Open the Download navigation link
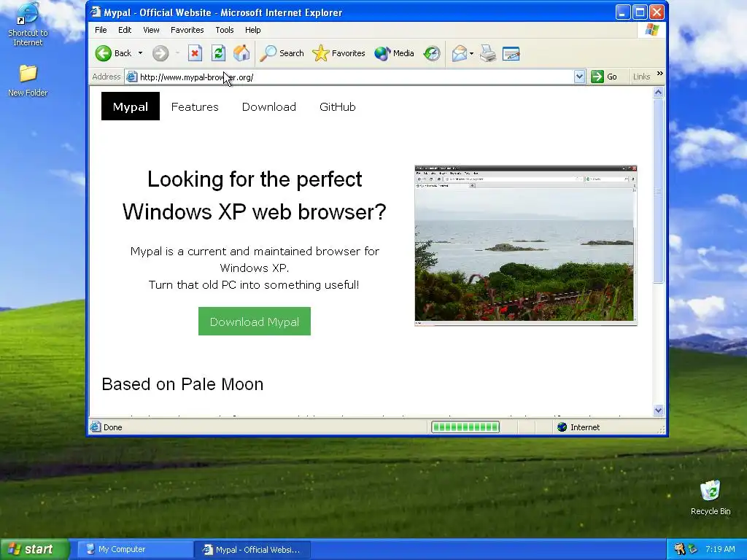The height and width of the screenshot is (560, 747). pyautogui.click(x=269, y=106)
